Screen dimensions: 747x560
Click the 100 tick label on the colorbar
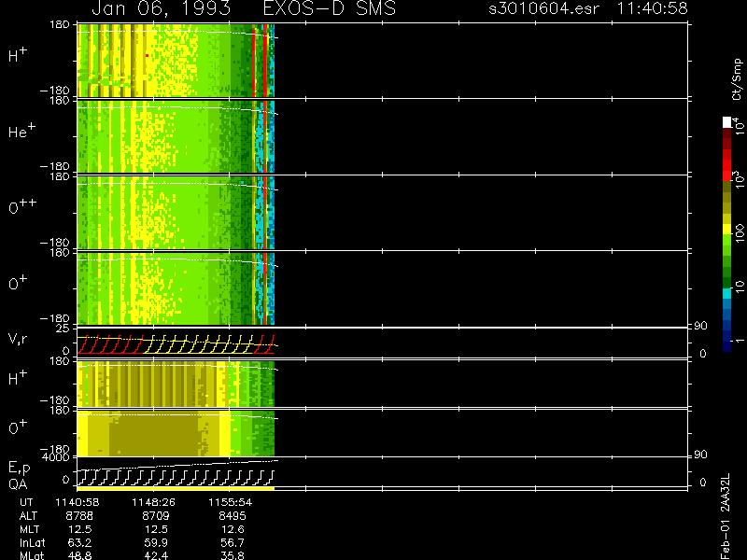pyautogui.click(x=739, y=234)
